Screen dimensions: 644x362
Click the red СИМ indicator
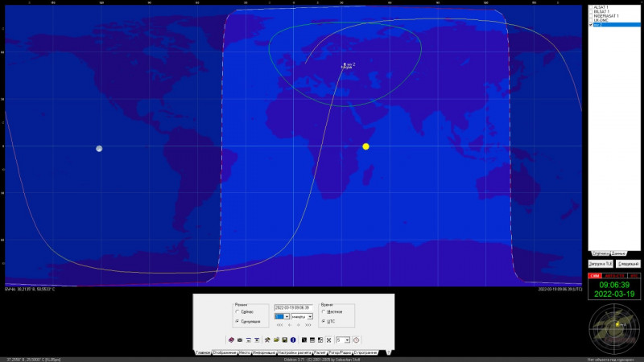point(595,276)
